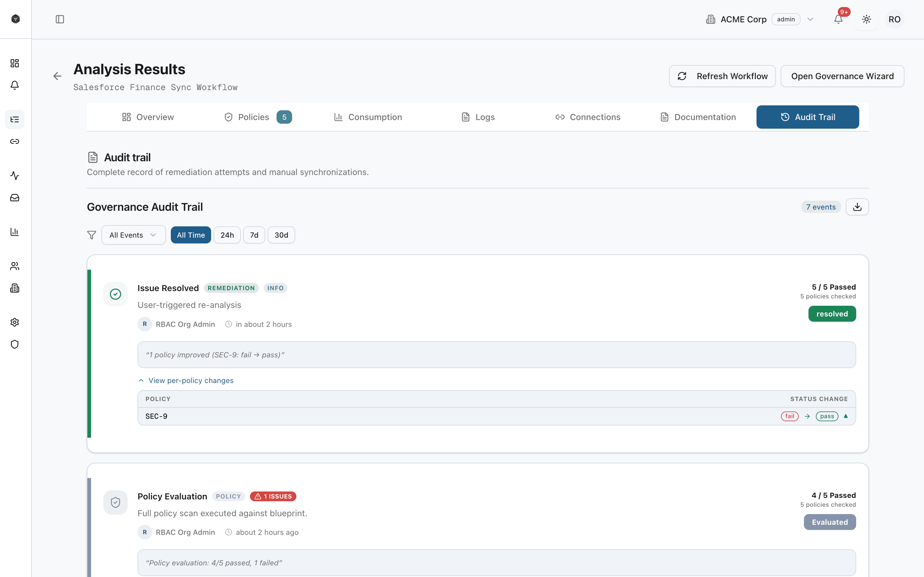The height and width of the screenshot is (577, 924).
Task: Open the activity monitor sidebar icon
Action: coord(14,176)
